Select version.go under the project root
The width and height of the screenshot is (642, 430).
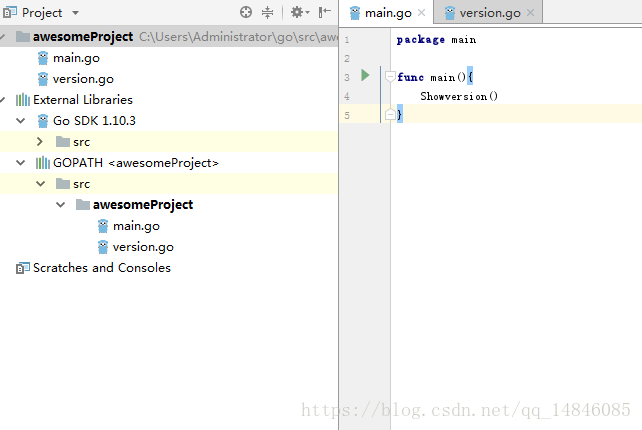(83, 79)
